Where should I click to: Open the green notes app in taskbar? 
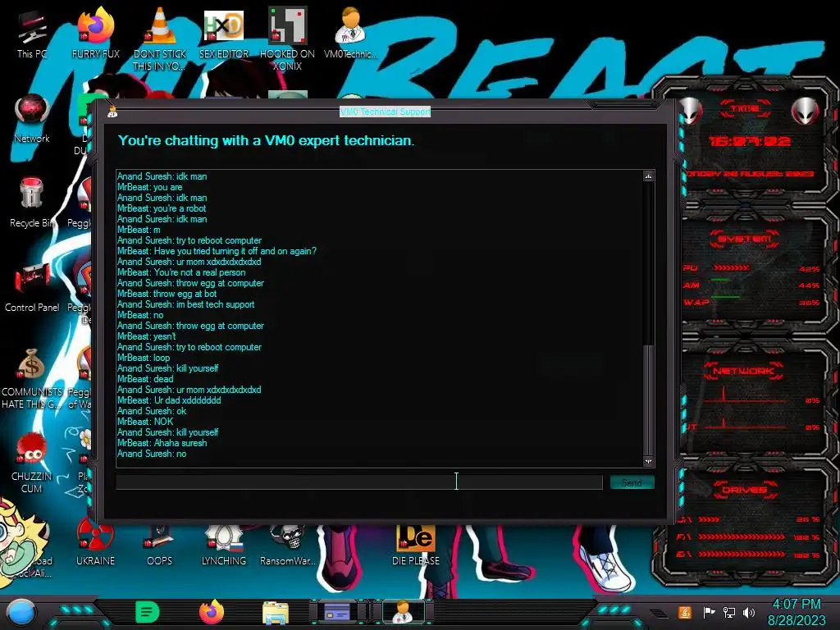coord(148,612)
